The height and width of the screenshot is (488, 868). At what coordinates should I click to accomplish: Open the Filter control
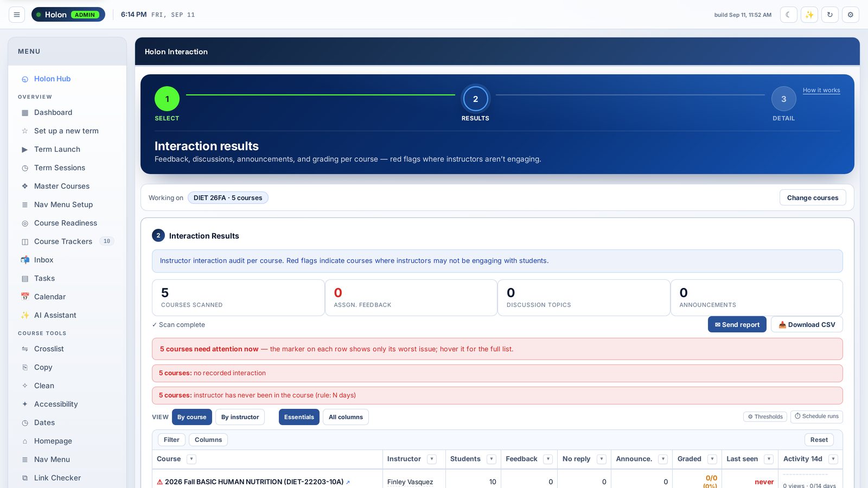(x=171, y=440)
